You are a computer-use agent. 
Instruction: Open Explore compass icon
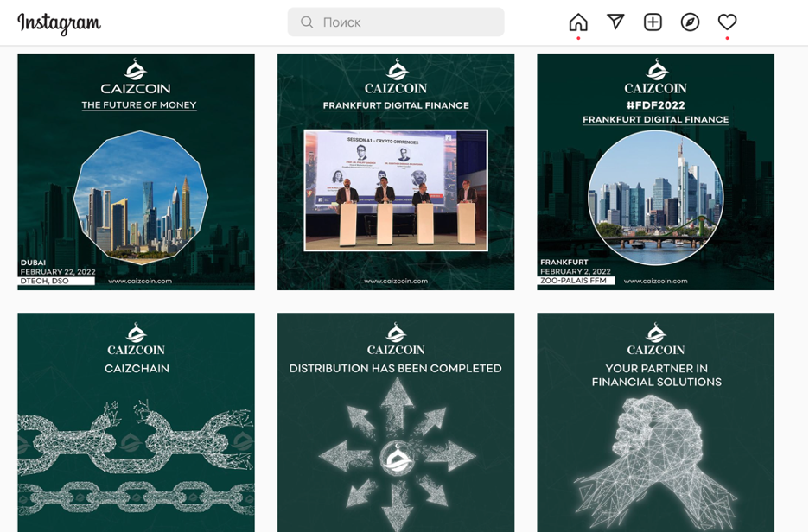(x=690, y=22)
